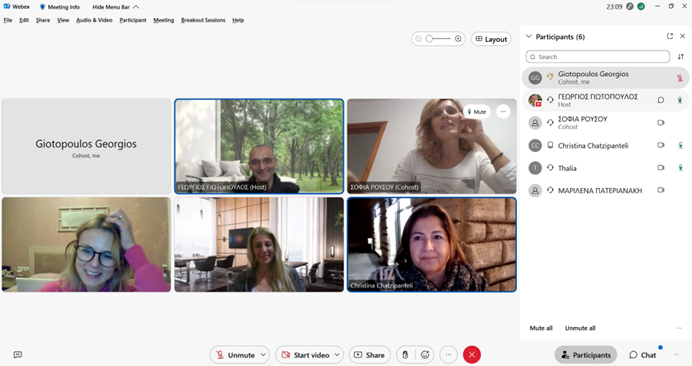Click Thalia's camera icon
The image size is (692, 366).
[x=661, y=168]
